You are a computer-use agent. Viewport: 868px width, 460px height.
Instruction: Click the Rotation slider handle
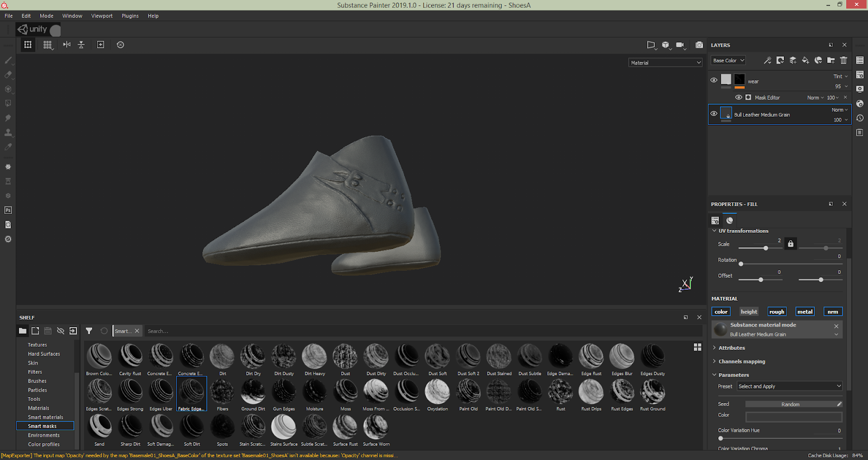click(x=741, y=264)
